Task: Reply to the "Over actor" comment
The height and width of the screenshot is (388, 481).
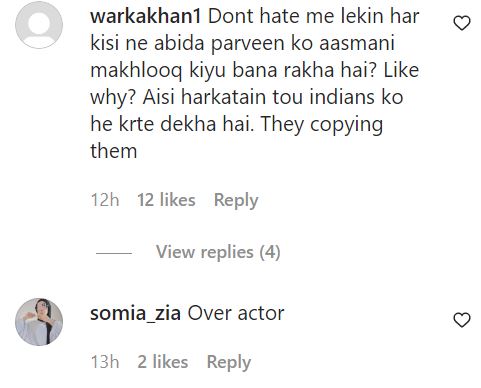Action: (229, 362)
